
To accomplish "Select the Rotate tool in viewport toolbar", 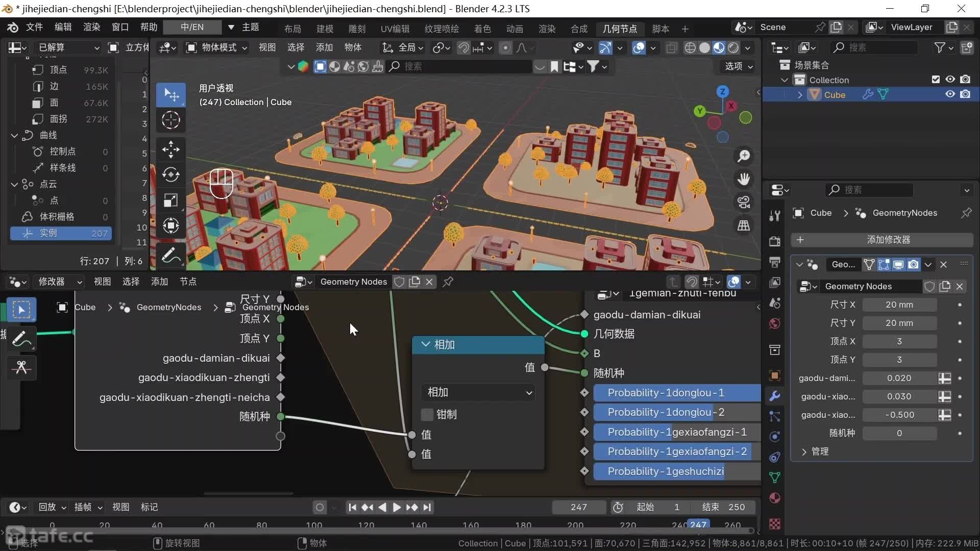I will pyautogui.click(x=170, y=175).
